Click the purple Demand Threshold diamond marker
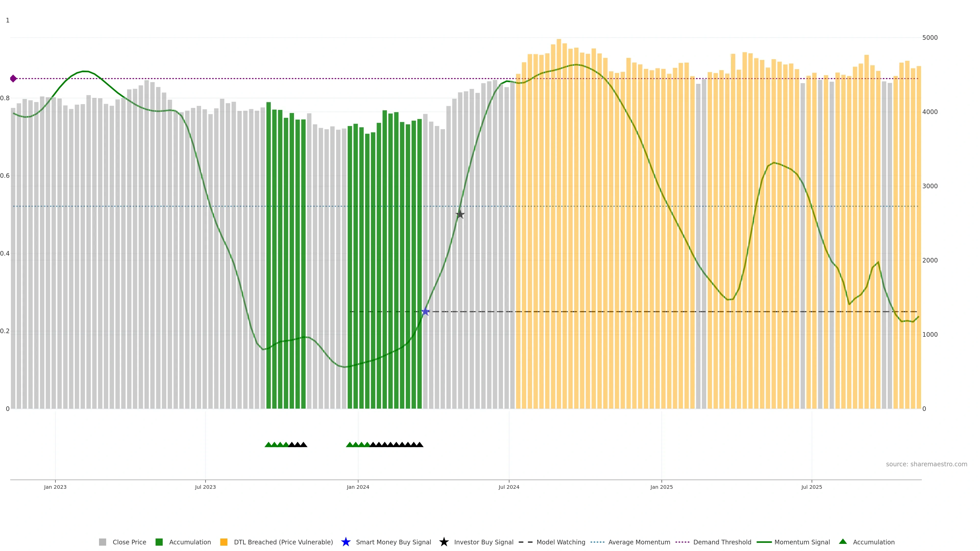Image resolution: width=980 pixels, height=551 pixels. [x=13, y=79]
